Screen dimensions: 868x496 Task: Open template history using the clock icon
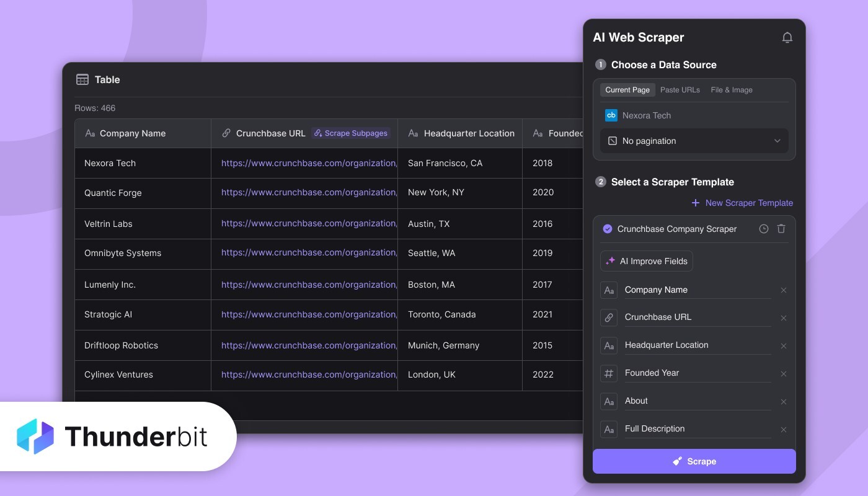[x=764, y=229]
